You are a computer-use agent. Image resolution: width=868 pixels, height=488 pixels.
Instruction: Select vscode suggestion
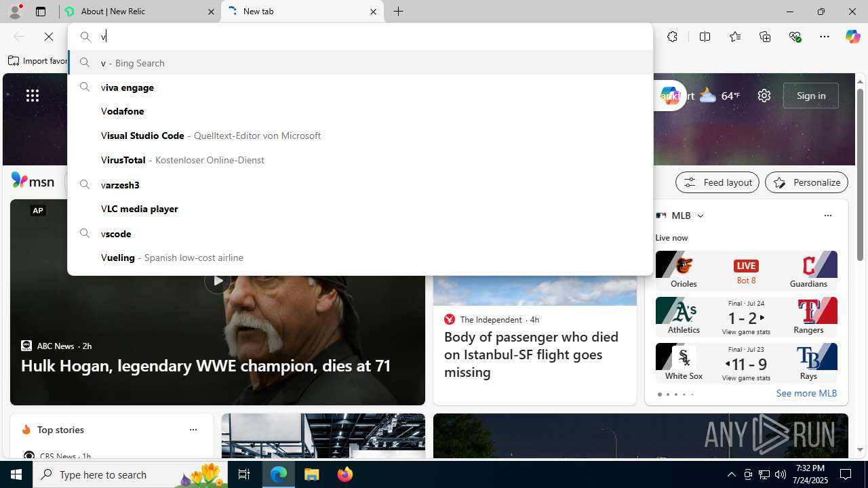(360, 233)
